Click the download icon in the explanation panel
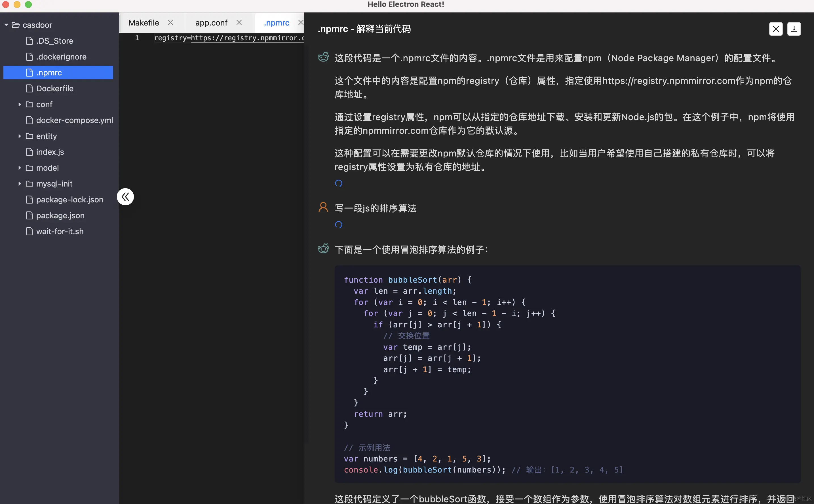This screenshot has width=814, height=504. [x=794, y=29]
